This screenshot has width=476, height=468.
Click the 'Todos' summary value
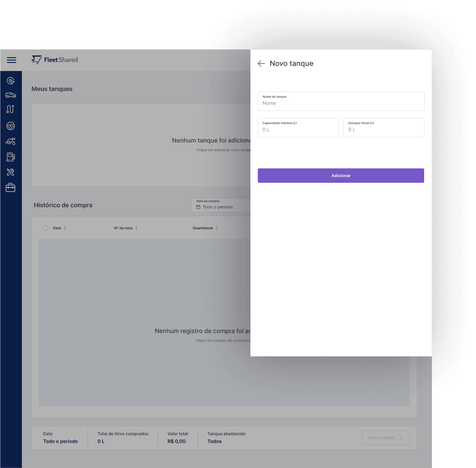point(215,441)
